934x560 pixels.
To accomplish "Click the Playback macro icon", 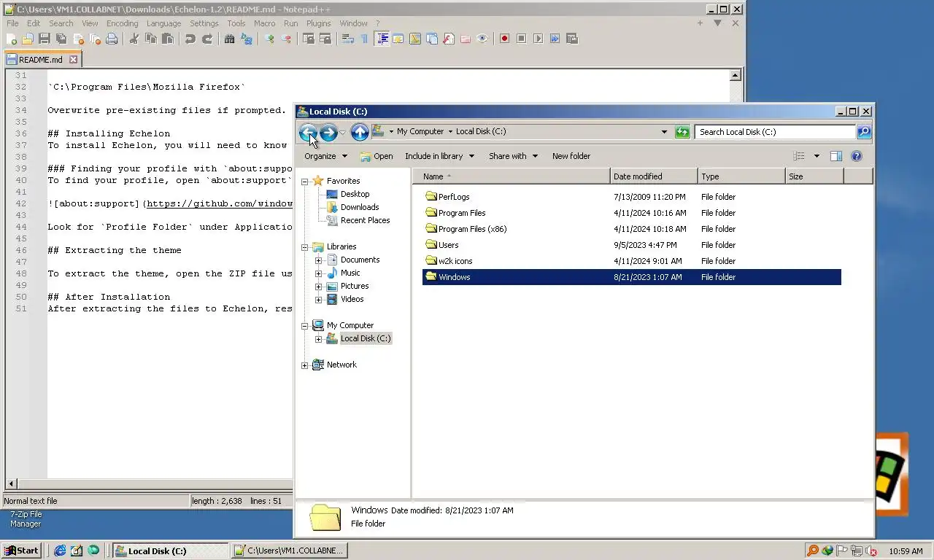I will [538, 39].
